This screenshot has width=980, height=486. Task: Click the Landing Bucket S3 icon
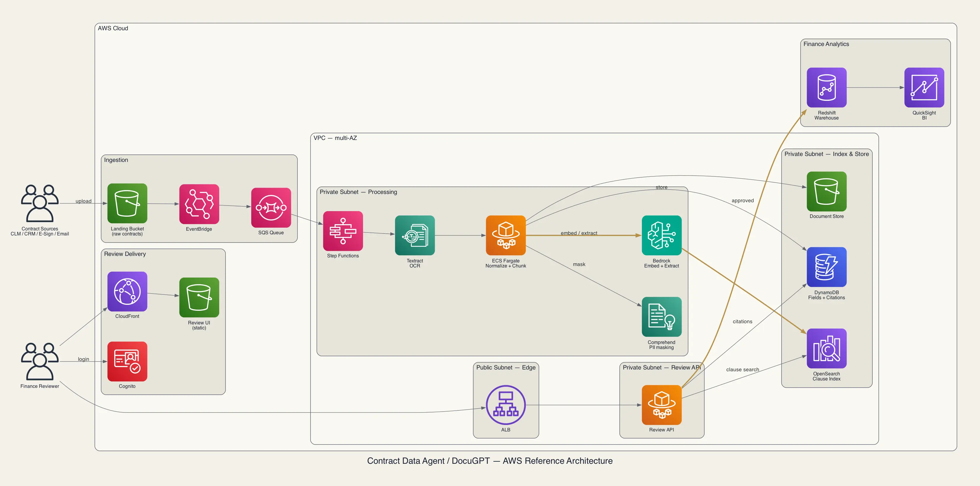pyautogui.click(x=127, y=203)
